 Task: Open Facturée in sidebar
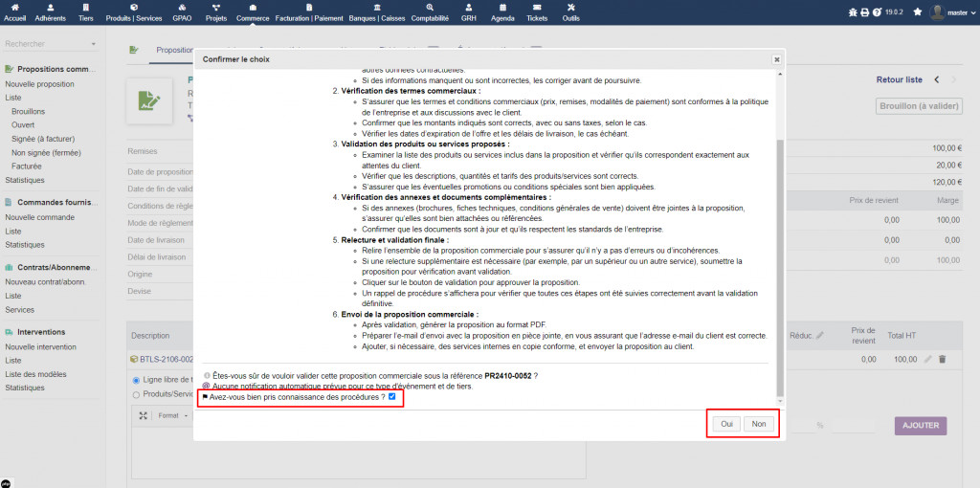(x=26, y=166)
